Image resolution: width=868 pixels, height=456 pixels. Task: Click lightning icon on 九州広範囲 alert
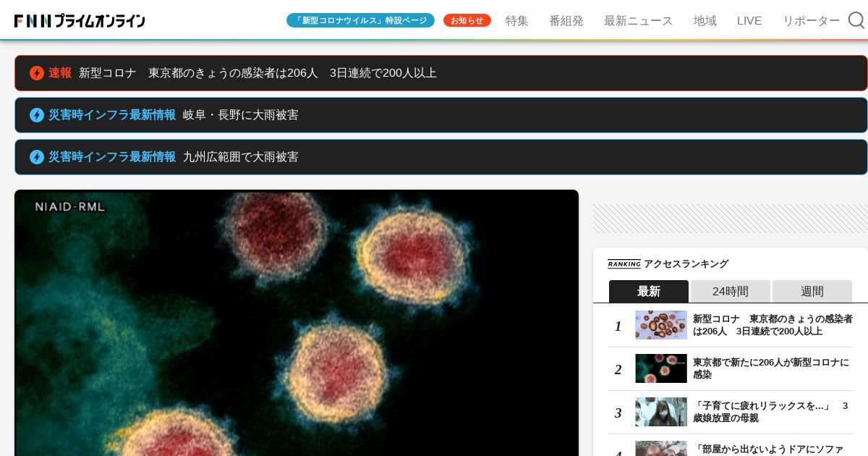pos(37,157)
